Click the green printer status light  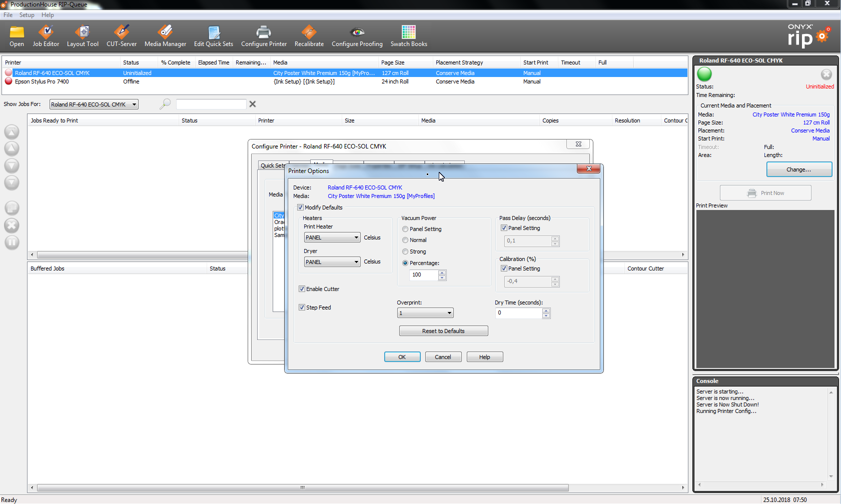pyautogui.click(x=704, y=74)
